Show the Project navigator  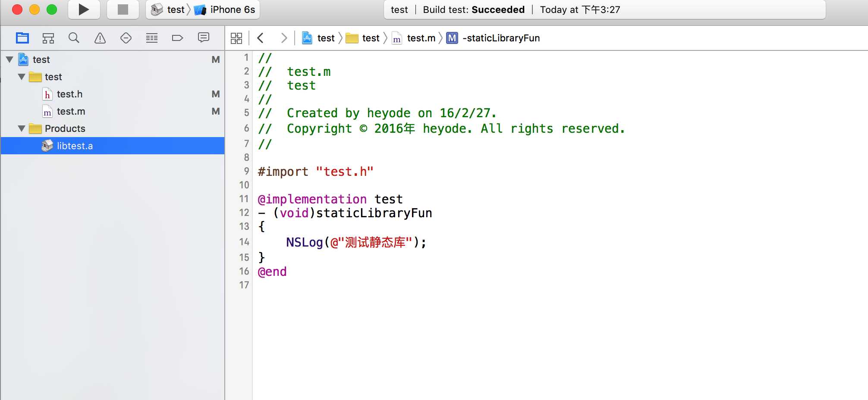[22, 38]
